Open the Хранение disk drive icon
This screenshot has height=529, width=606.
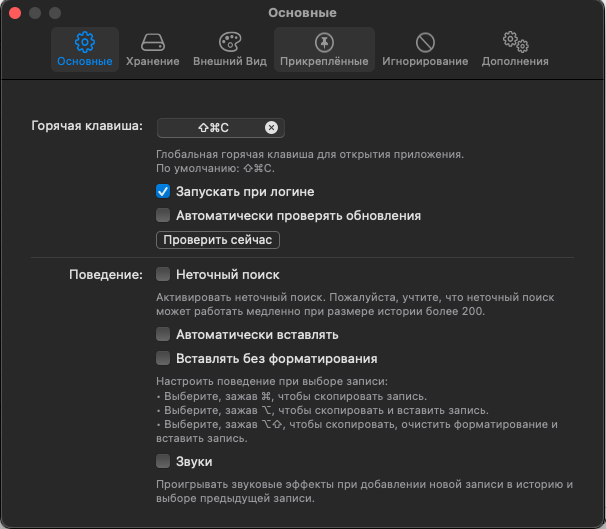tap(153, 42)
